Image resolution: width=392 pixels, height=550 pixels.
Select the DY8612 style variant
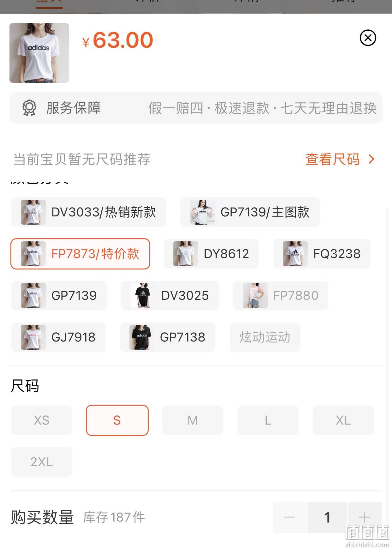point(211,254)
